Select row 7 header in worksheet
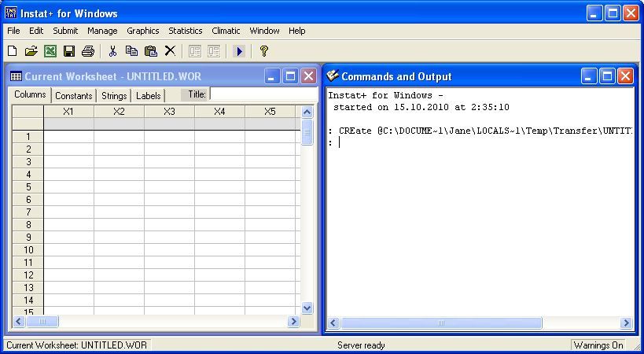The width and height of the screenshot is (644, 354). pos(28,212)
